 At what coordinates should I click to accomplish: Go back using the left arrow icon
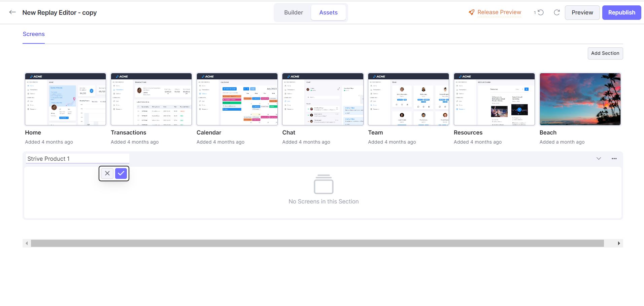point(12,12)
